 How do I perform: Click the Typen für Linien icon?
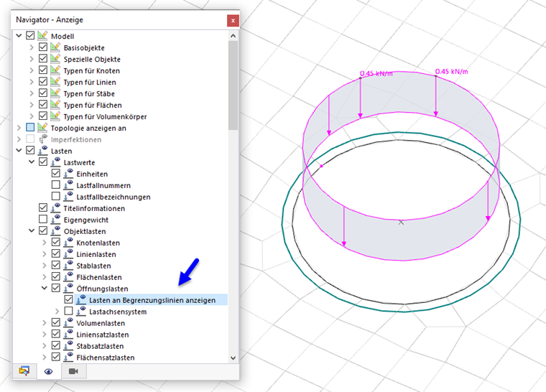(x=55, y=82)
